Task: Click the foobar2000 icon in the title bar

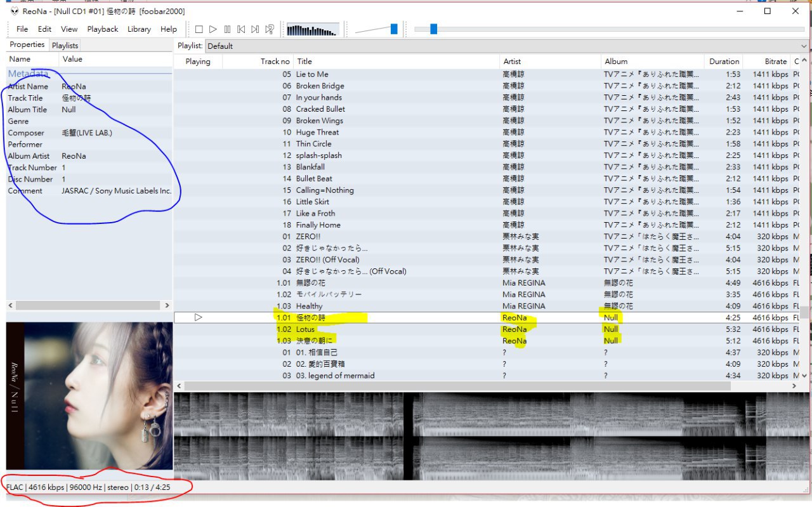Action: click(15, 11)
